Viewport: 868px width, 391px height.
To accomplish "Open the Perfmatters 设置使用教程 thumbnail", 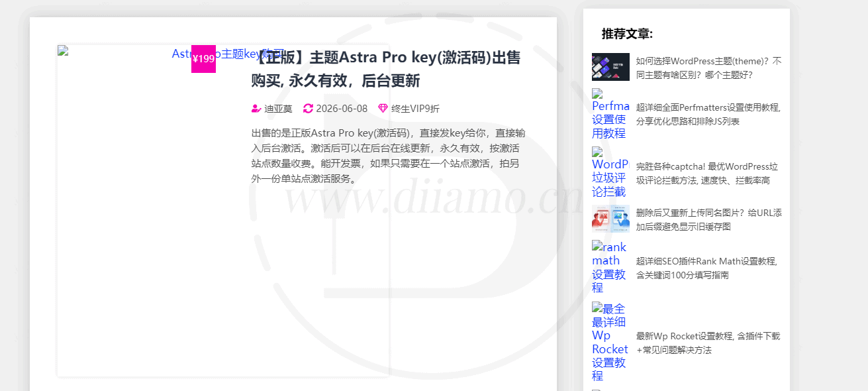I will pos(610,113).
